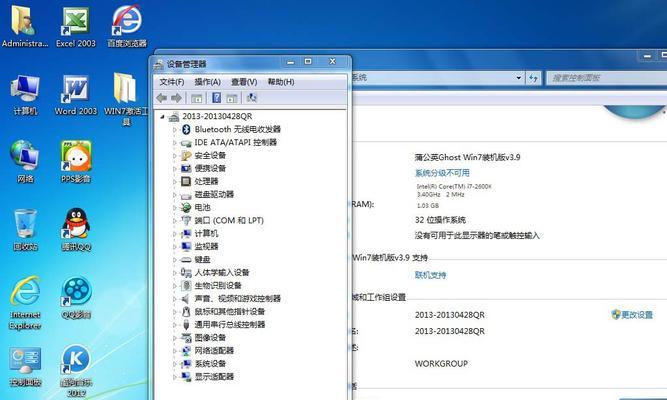Image resolution: width=667 pixels, height=400 pixels.
Task: Launch the 酷狗音乐 2012 K shortcut
Action: pos(76,371)
